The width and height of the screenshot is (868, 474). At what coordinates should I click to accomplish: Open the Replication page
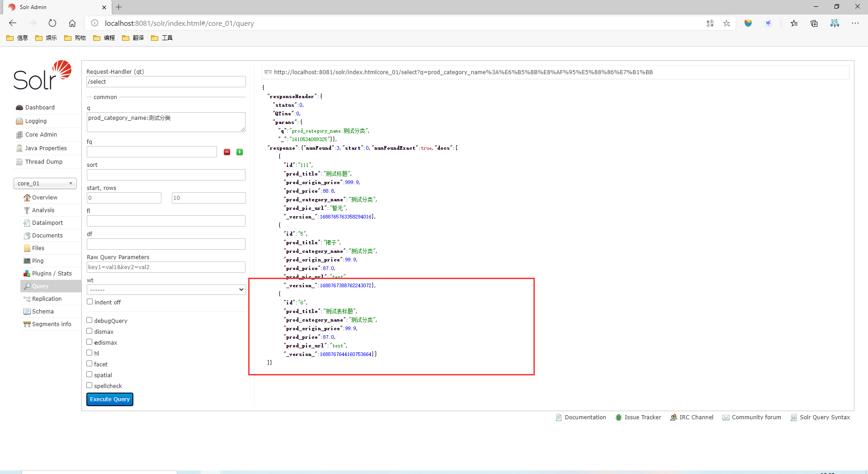(x=47, y=299)
